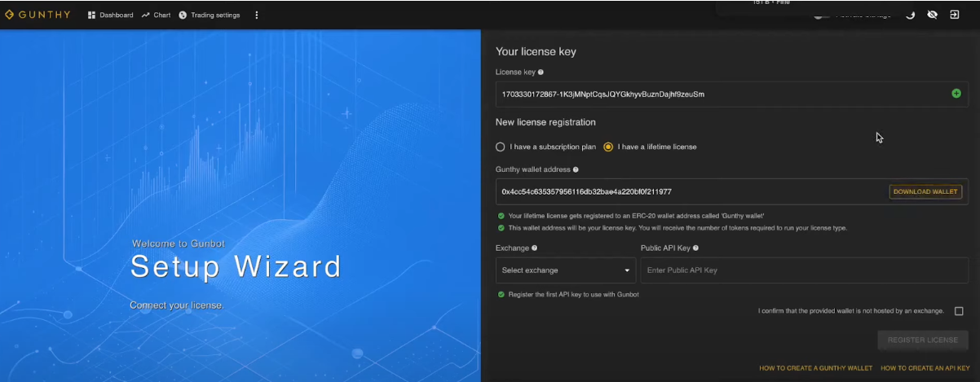Click the green plus icon in License key field
The height and width of the screenshot is (382, 980).
(x=956, y=94)
